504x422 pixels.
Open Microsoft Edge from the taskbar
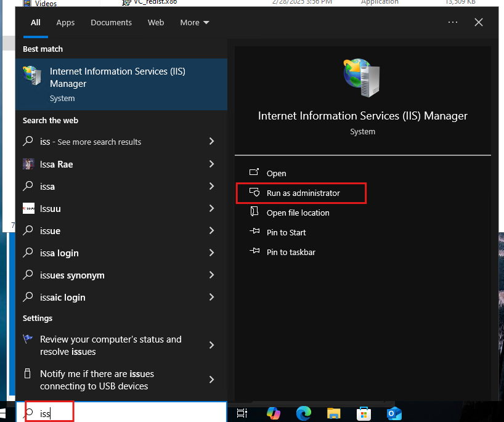(x=303, y=413)
